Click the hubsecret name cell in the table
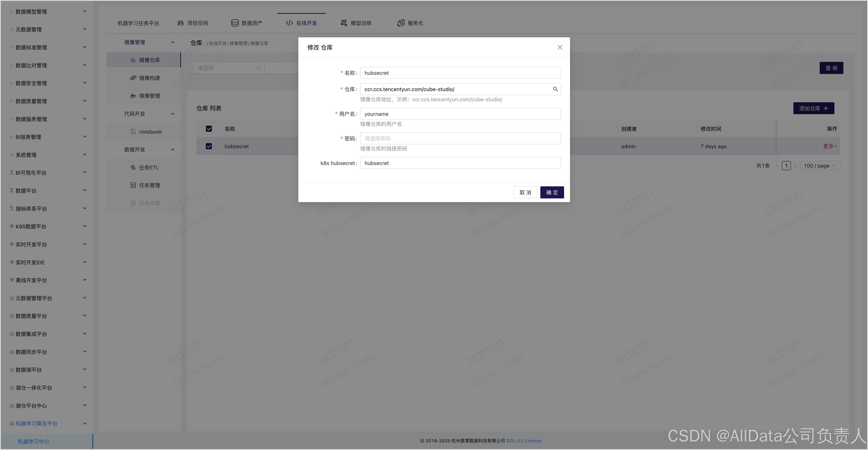Screen dimensions: 868x450 237,146
